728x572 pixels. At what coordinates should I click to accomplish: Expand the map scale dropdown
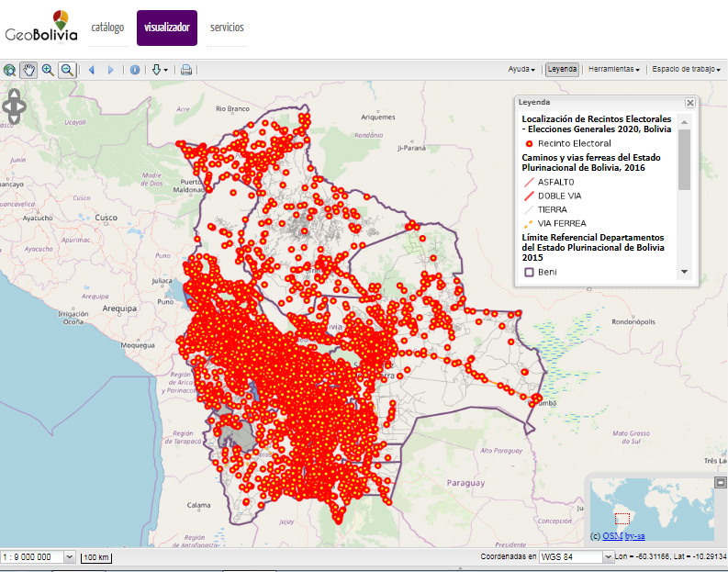[69, 556]
